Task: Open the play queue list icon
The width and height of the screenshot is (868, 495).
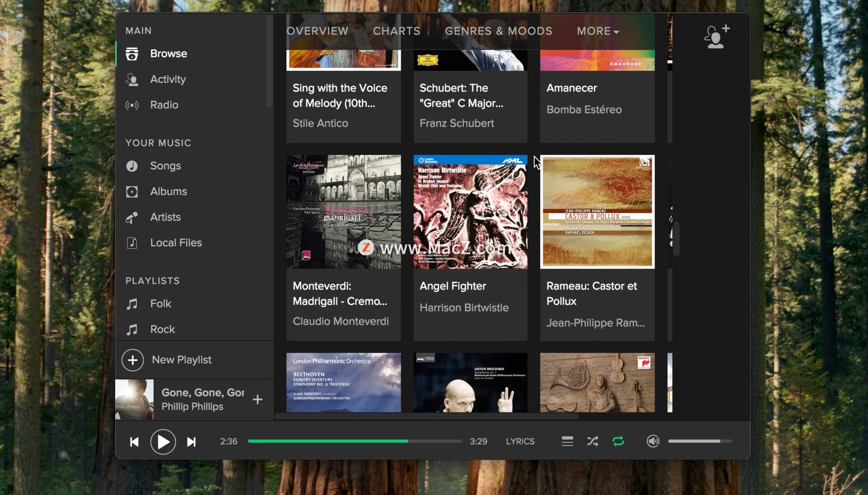Action: point(567,441)
